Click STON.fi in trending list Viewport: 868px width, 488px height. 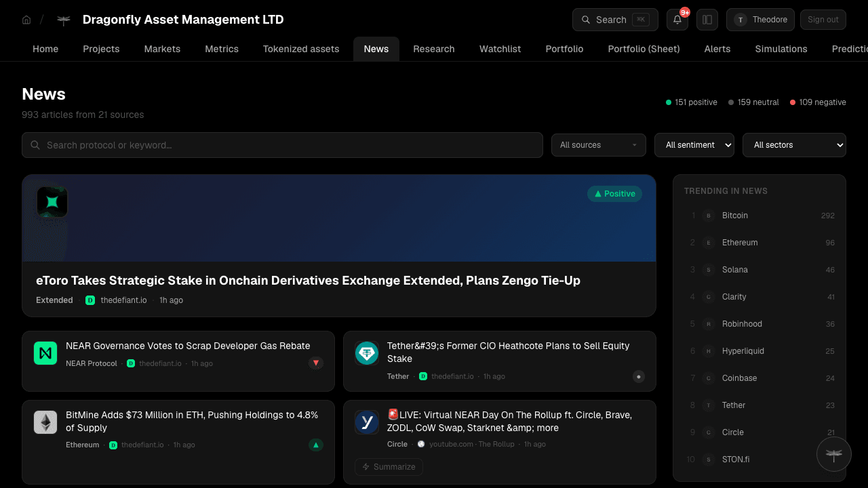coord(736,460)
